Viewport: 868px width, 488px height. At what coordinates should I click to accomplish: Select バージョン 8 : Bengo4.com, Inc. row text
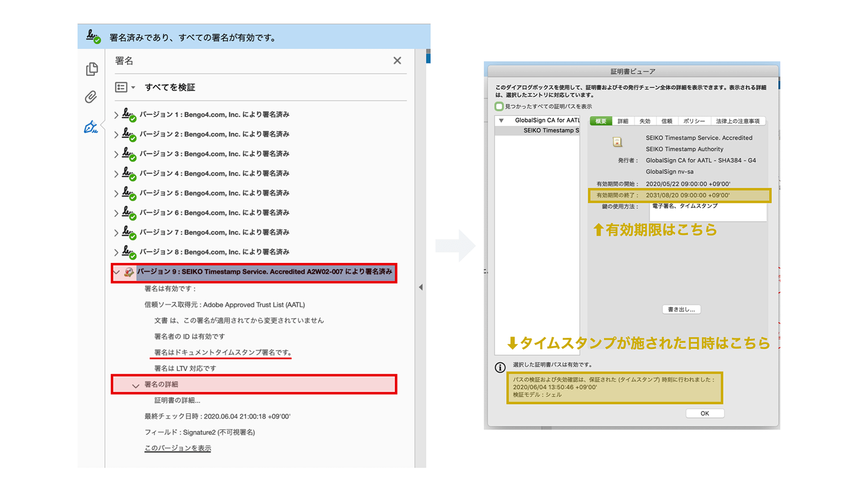click(214, 252)
